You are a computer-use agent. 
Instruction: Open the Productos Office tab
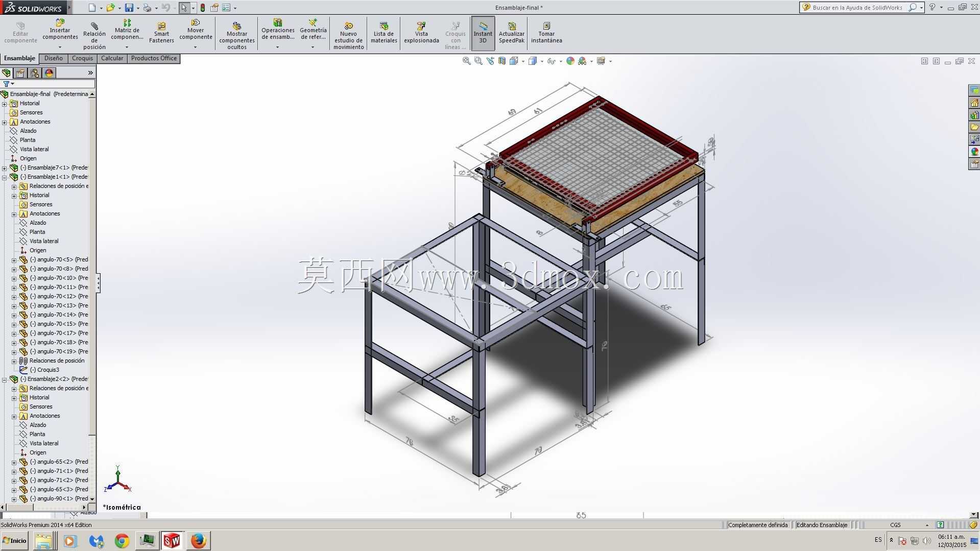154,58
